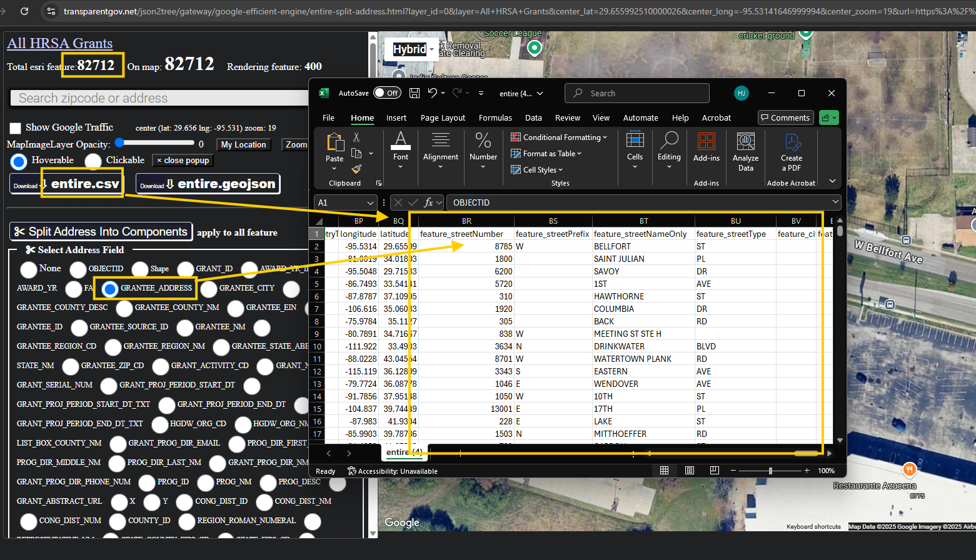Switch to Normal view icon in status bar

[664, 471]
